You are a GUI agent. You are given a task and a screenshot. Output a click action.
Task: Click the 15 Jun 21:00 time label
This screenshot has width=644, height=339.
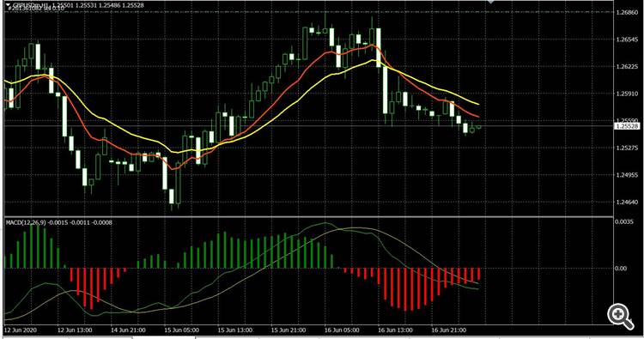[289, 330]
